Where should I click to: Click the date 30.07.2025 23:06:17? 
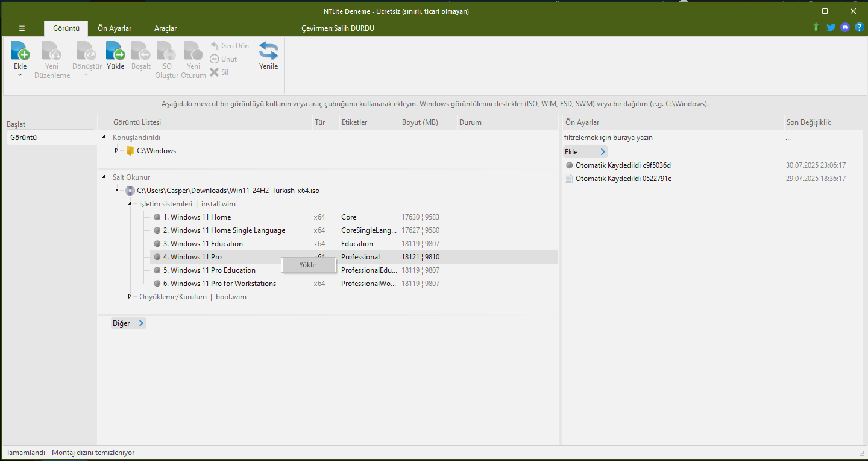816,165
